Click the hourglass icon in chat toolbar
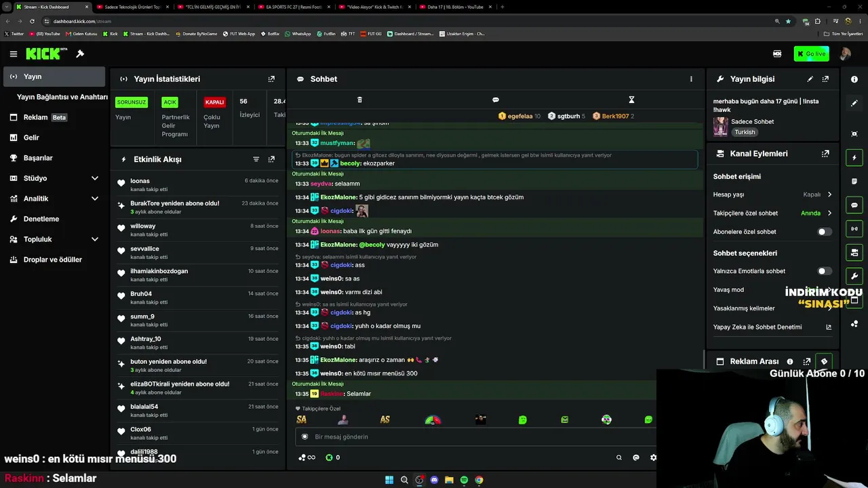Viewport: 868px width, 488px height. point(631,100)
